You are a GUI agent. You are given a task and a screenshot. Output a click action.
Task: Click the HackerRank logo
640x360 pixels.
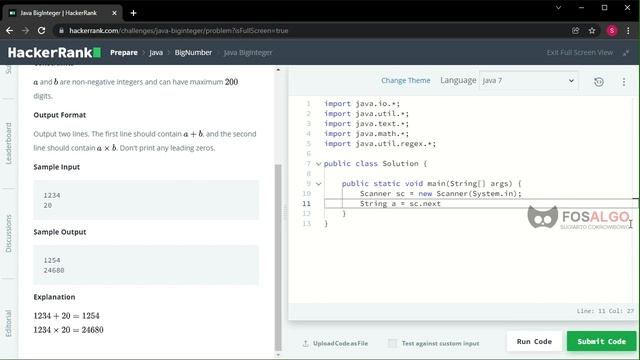[54, 53]
